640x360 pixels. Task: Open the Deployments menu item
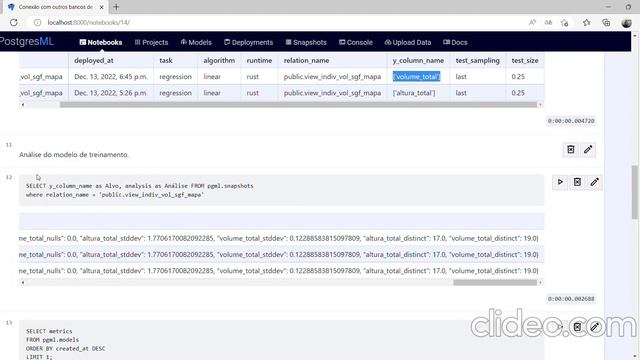pos(249,42)
